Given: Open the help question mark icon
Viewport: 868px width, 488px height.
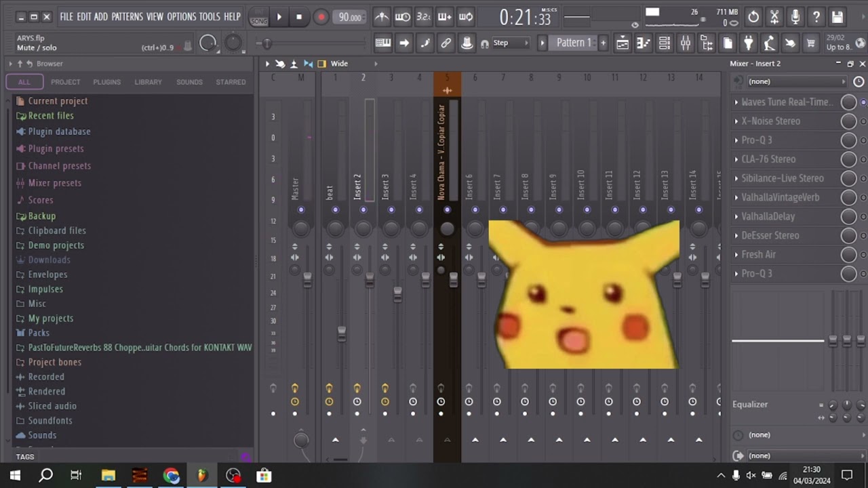Looking at the screenshot, I should point(816,17).
